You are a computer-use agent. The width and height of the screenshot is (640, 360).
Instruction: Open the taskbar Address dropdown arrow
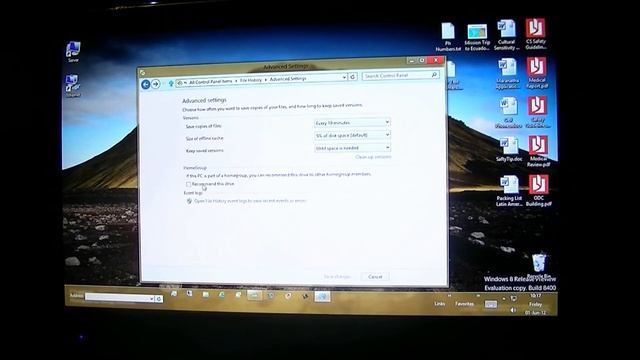[151, 299]
